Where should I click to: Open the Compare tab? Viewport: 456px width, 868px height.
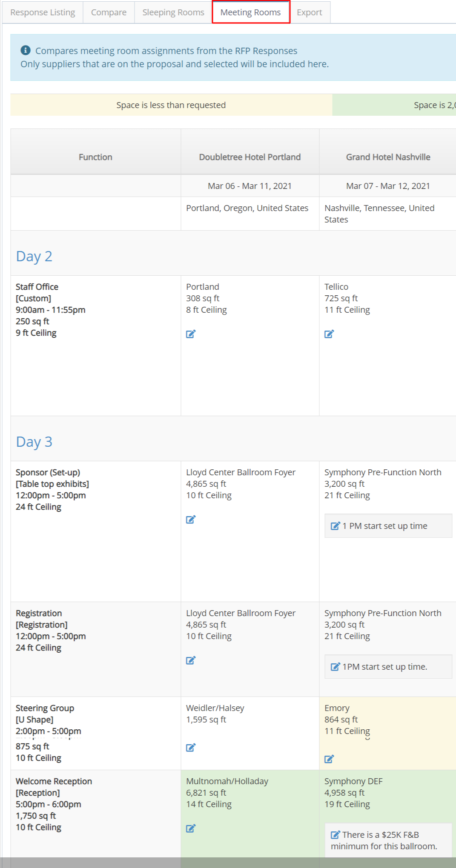[x=109, y=12]
